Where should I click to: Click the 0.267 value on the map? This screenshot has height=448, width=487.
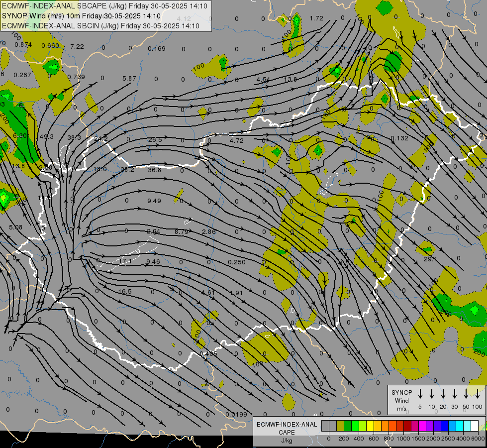tap(22, 75)
